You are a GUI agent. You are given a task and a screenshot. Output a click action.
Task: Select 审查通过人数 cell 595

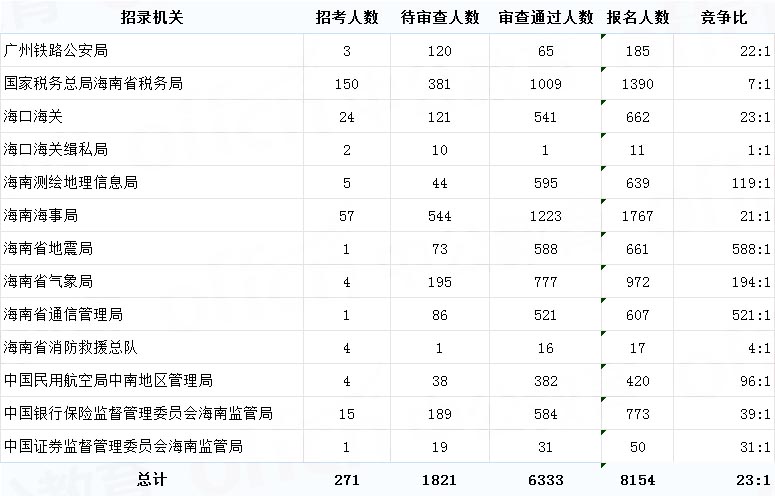click(x=546, y=183)
